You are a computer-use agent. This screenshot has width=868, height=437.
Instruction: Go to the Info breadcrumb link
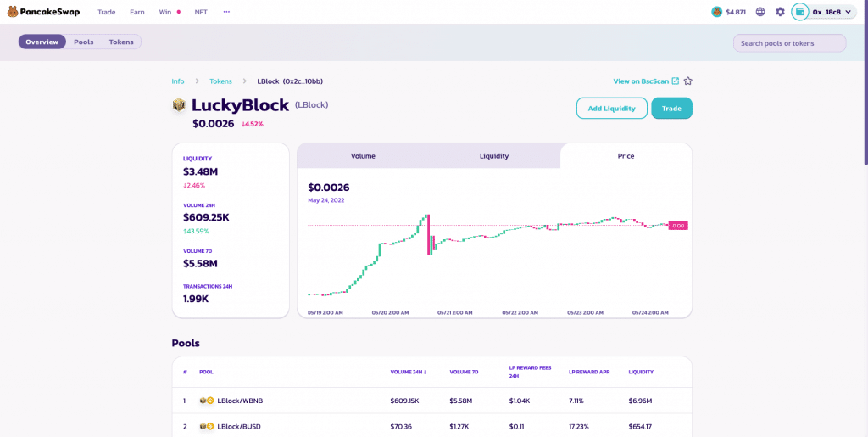tap(178, 81)
